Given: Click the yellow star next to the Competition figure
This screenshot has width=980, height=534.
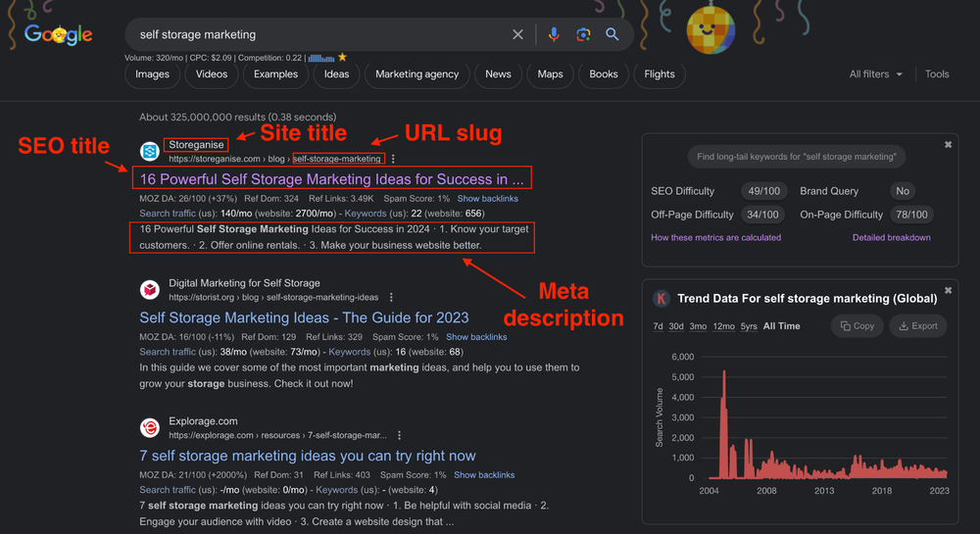Looking at the screenshot, I should 342,58.
